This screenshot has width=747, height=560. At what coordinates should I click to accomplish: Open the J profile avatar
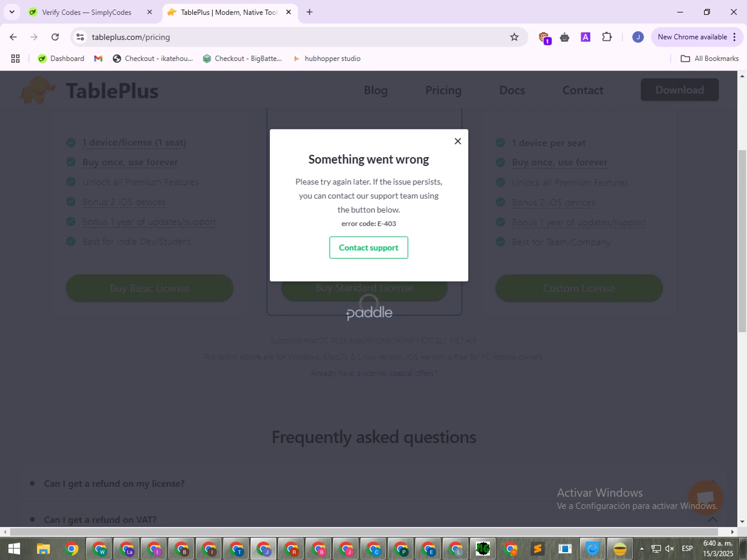tap(638, 37)
